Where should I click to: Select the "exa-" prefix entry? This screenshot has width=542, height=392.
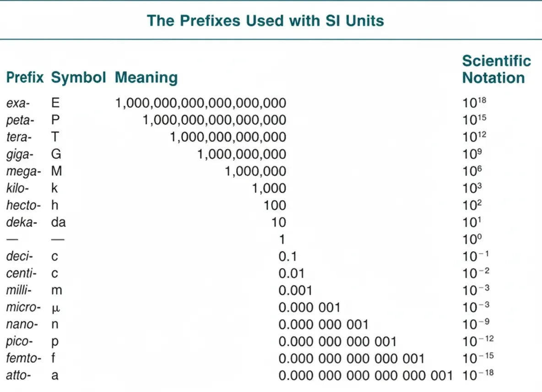18,103
